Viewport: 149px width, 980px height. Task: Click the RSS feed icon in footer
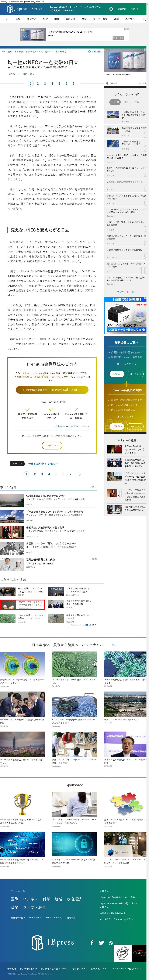click(111, 943)
